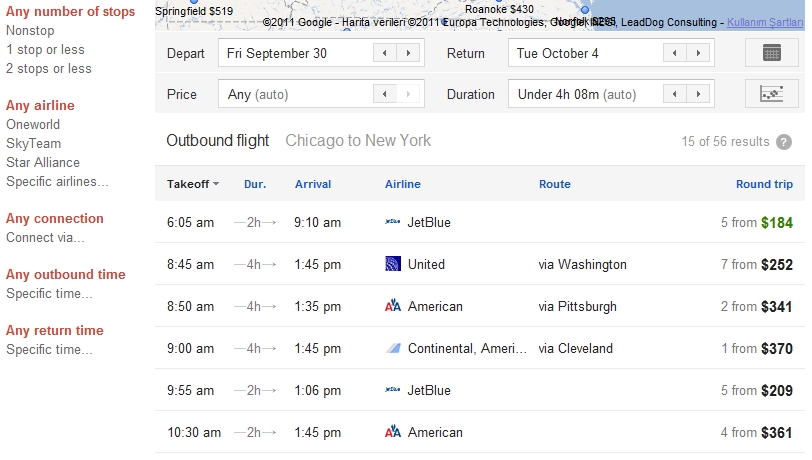
Task: Decrease the duration limit arrow
Action: click(x=675, y=94)
